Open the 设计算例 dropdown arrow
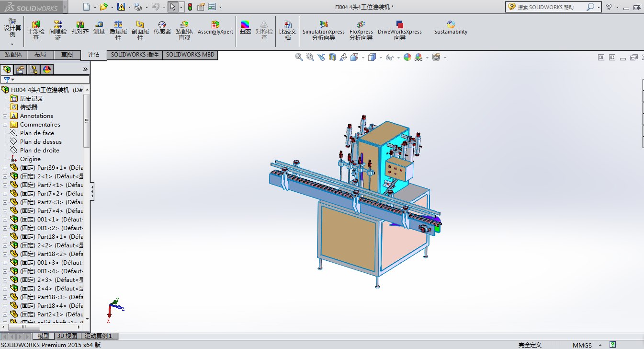Screen dimensions: 644x349 12,44
